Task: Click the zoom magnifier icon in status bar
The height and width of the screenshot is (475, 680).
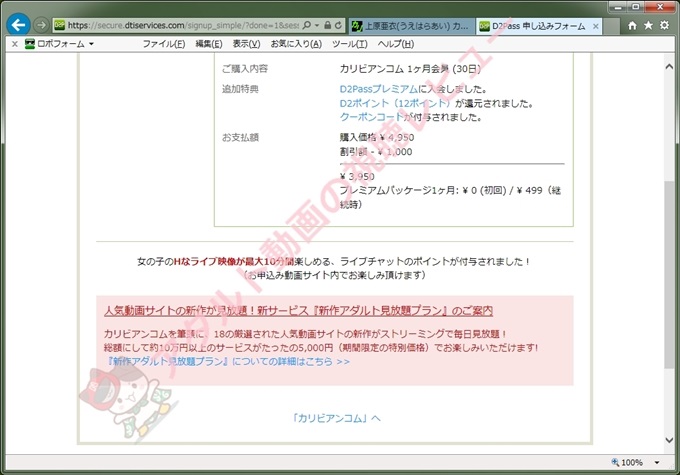Action: (x=615, y=462)
